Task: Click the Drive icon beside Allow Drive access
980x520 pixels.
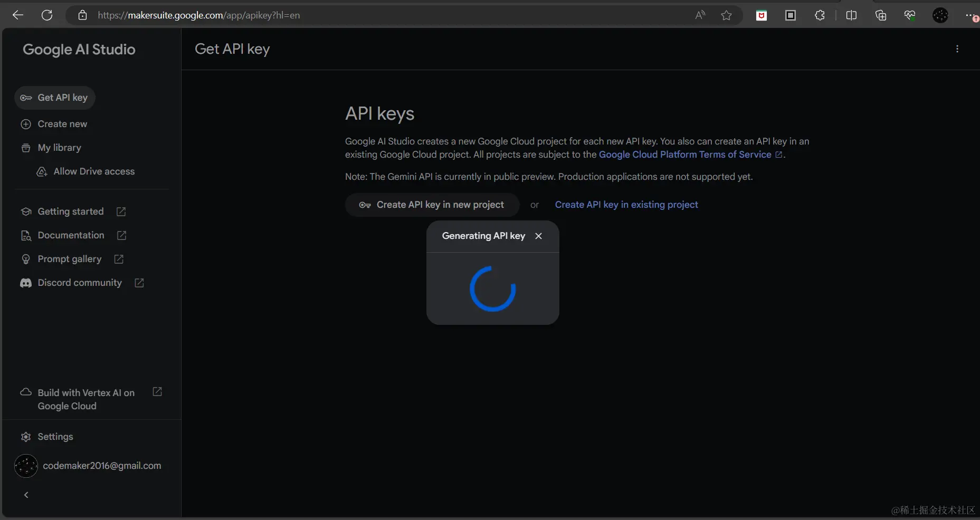Action: pos(42,171)
